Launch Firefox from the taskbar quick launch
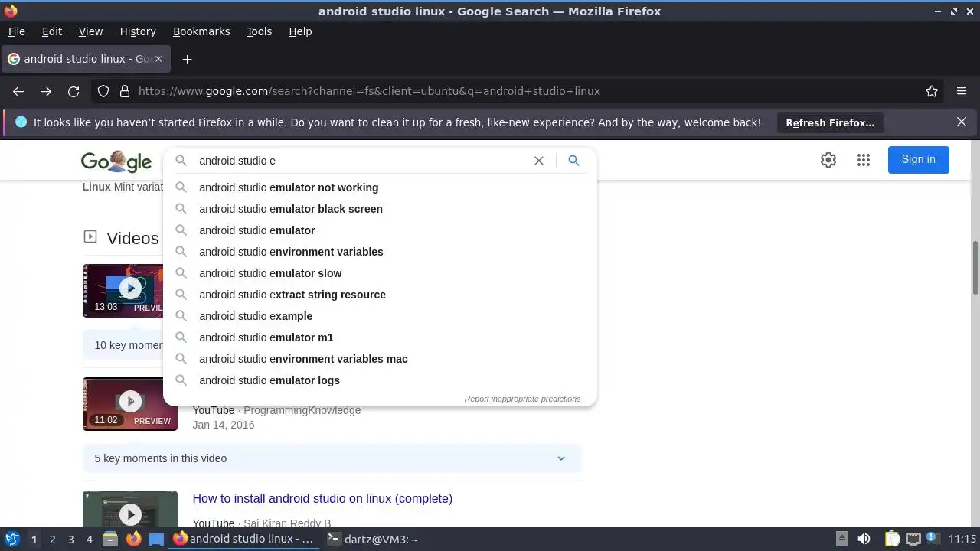 (x=133, y=540)
